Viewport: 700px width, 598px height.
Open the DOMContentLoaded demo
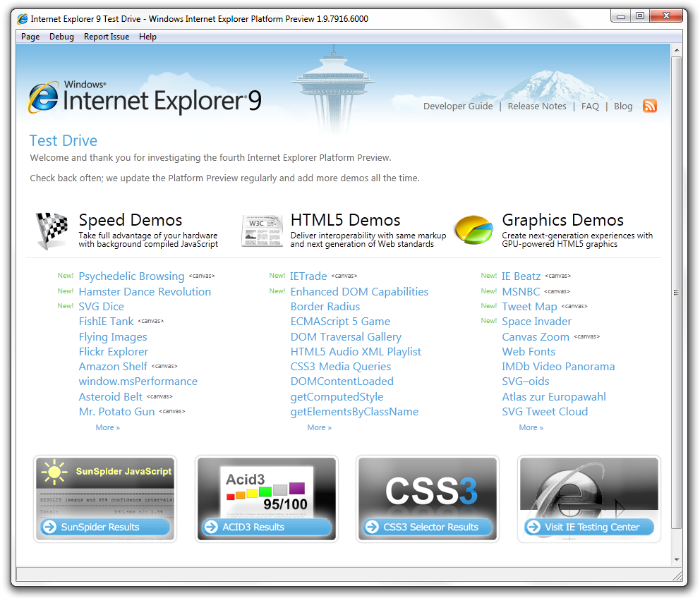tap(342, 381)
